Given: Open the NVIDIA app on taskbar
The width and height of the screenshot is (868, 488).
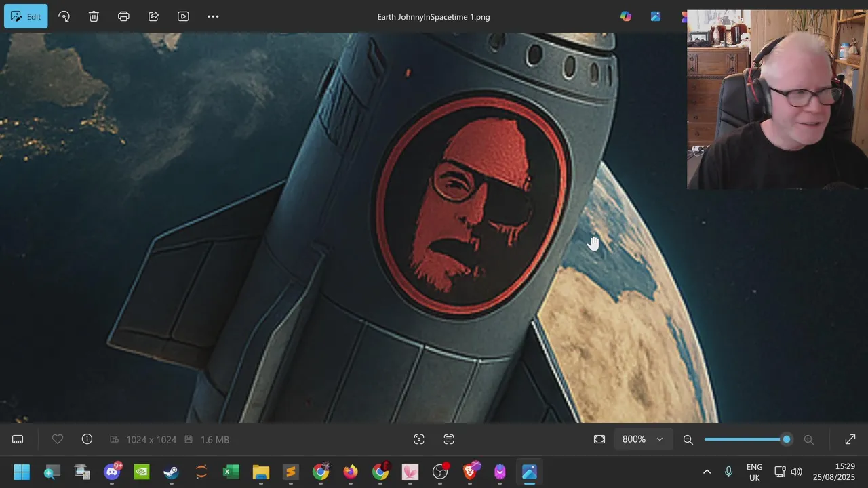Looking at the screenshot, I should click(x=142, y=472).
